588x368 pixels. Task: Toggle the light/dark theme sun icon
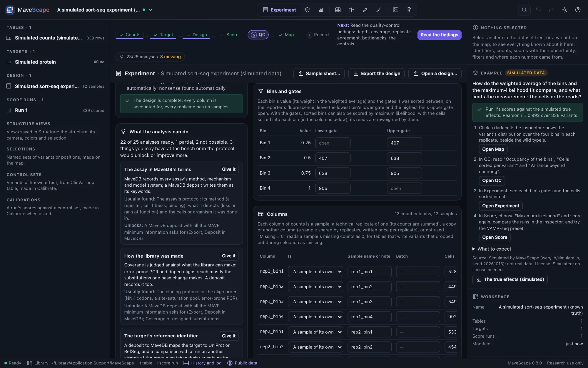[564, 10]
